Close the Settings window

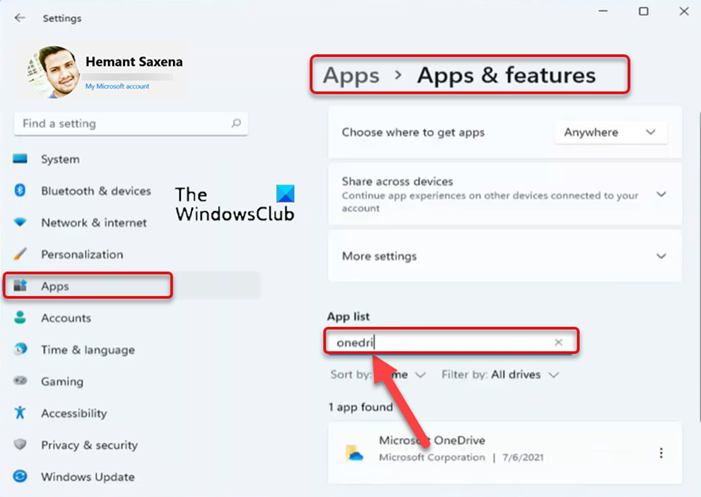coord(684,11)
